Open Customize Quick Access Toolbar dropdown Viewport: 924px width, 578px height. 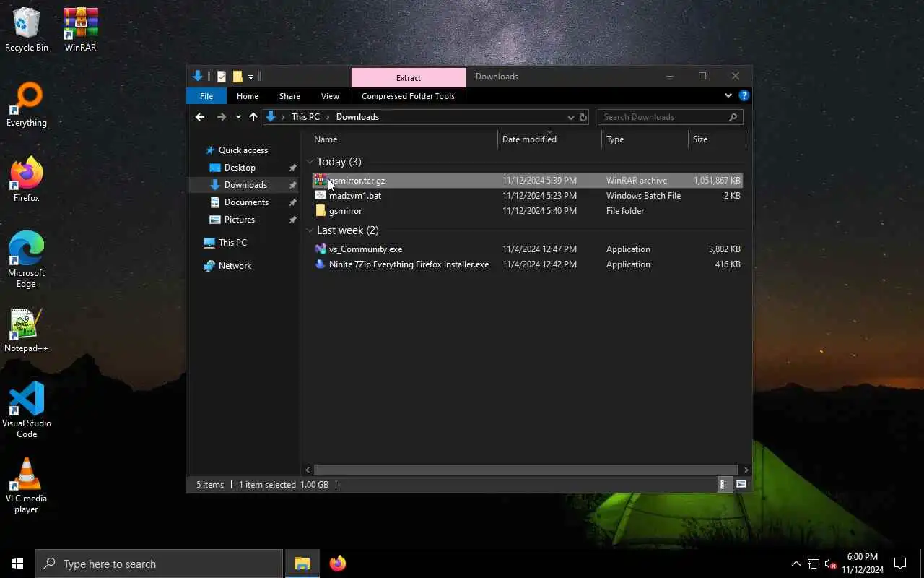click(x=251, y=77)
